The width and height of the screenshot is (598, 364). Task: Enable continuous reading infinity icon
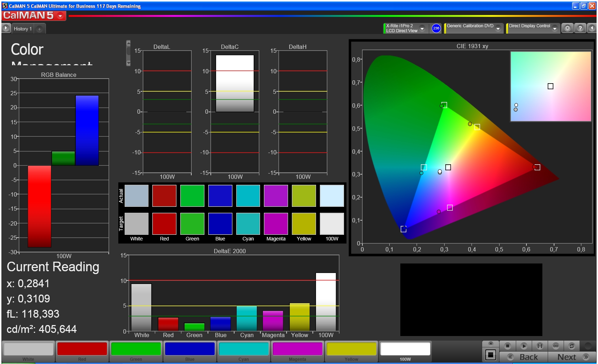(x=556, y=346)
